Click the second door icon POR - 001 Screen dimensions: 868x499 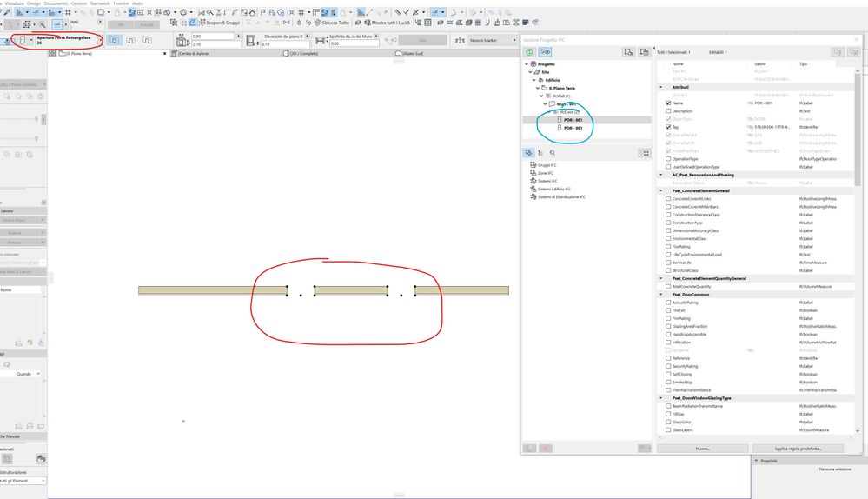click(x=560, y=128)
